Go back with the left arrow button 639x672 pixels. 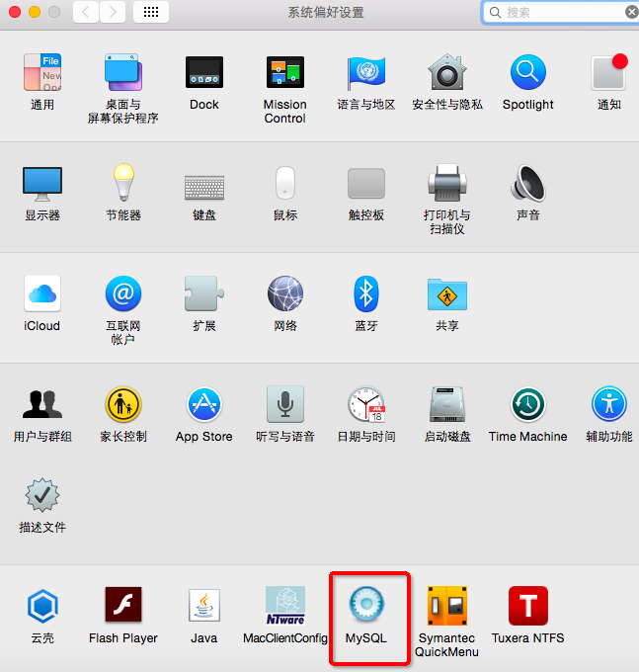[86, 12]
